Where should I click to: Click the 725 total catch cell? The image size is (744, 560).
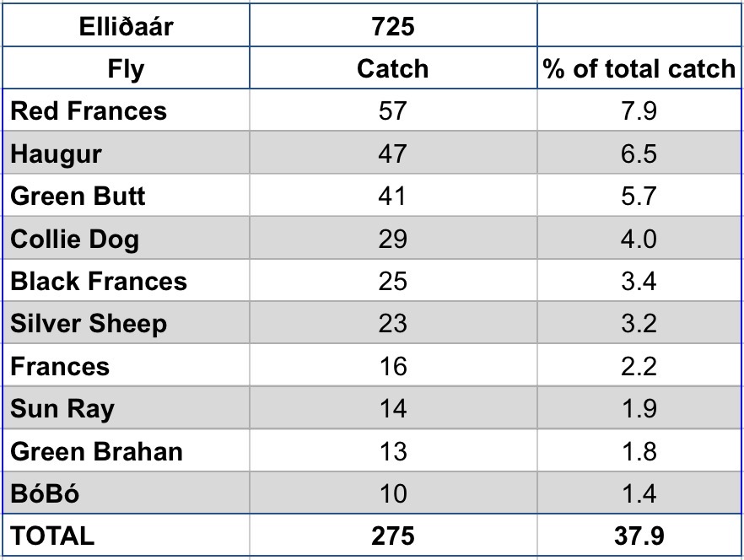[392, 26]
